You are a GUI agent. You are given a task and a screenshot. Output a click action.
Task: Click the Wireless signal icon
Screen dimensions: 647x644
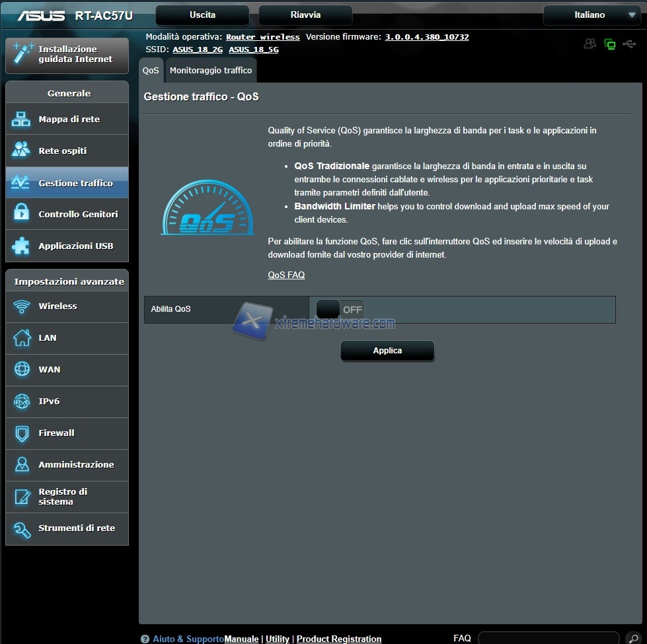[22, 306]
